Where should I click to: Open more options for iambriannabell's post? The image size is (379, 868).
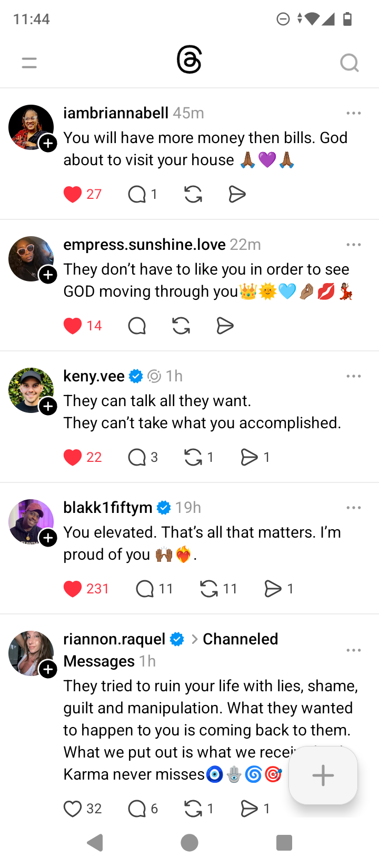(354, 113)
